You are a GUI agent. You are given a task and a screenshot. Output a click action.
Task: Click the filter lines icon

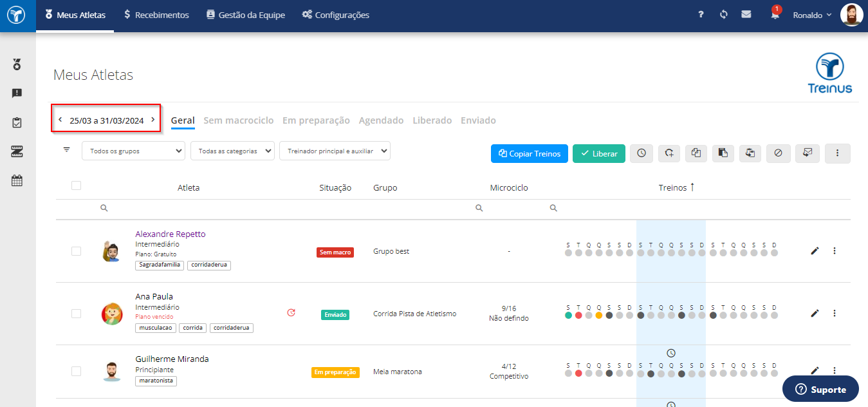pos(66,149)
